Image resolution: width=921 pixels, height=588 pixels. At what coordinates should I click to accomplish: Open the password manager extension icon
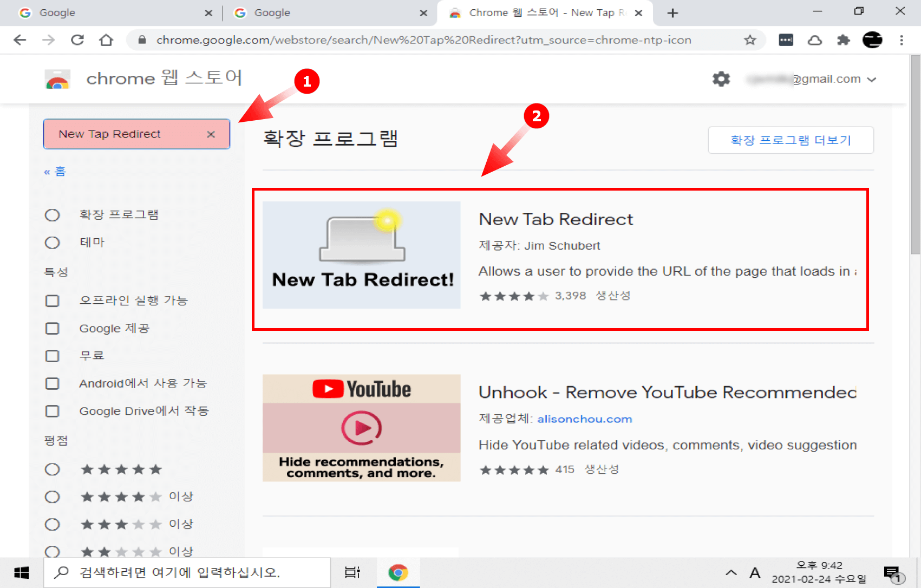click(786, 40)
